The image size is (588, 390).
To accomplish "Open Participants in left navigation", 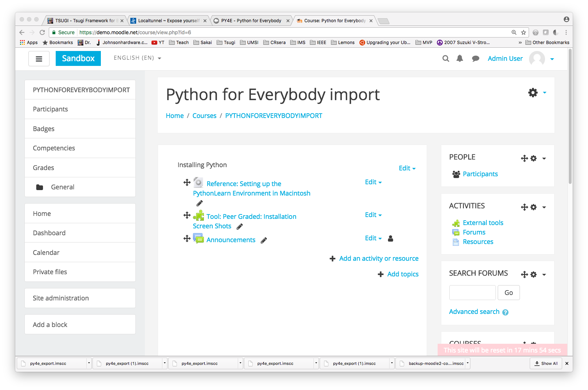I will (80, 109).
